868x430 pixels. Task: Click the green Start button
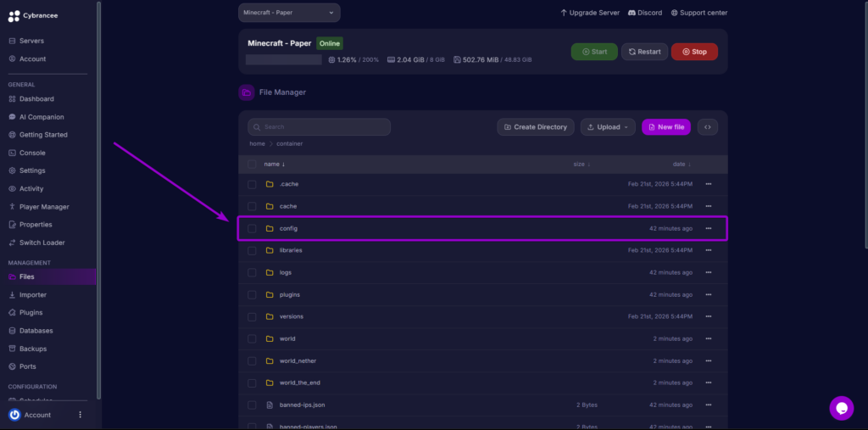pyautogui.click(x=594, y=52)
